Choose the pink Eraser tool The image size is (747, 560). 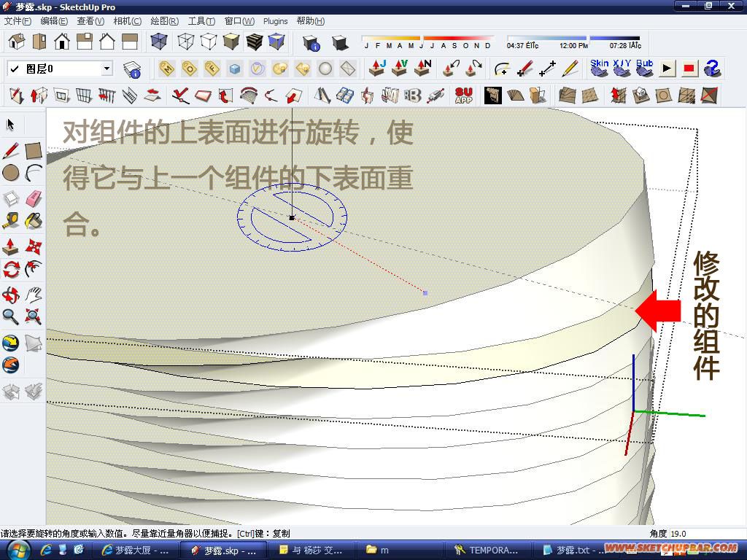pyautogui.click(x=34, y=198)
